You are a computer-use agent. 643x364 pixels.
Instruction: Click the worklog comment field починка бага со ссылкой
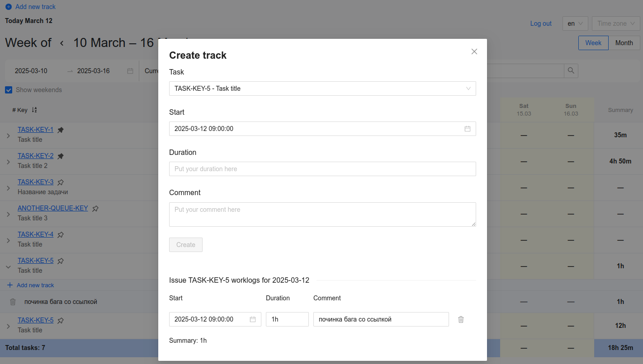point(381,319)
